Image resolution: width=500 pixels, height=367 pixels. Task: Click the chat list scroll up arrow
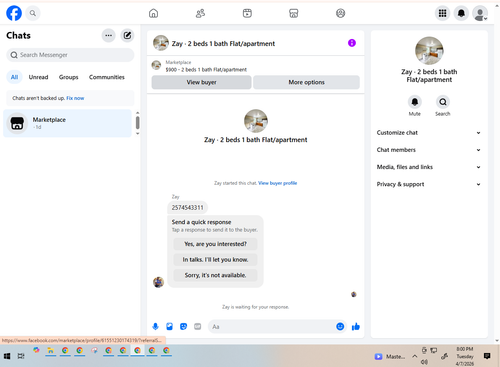(x=138, y=113)
